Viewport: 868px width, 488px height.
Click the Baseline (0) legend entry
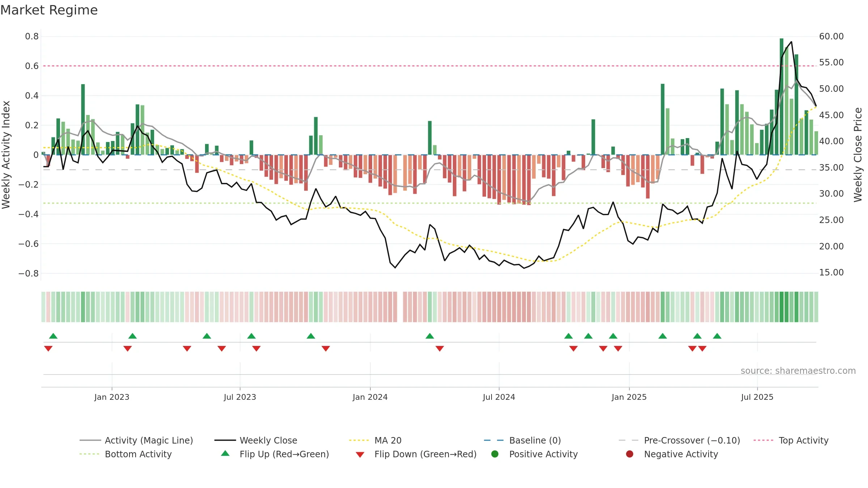[522, 440]
